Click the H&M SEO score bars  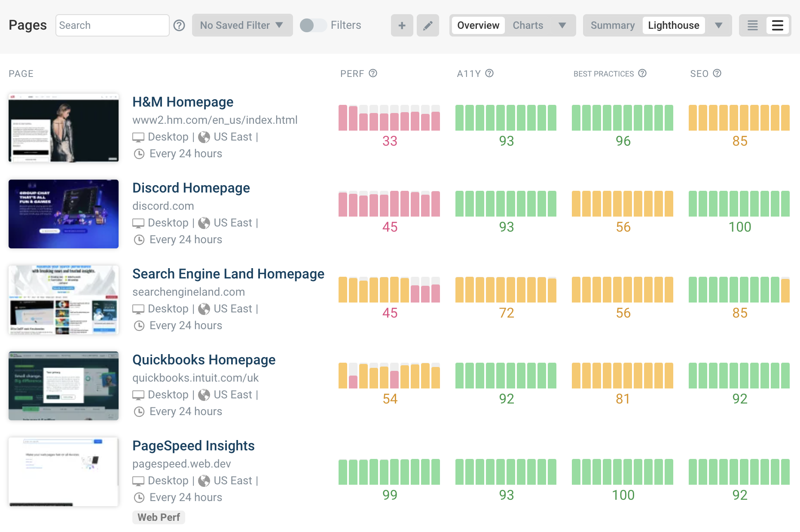click(739, 118)
